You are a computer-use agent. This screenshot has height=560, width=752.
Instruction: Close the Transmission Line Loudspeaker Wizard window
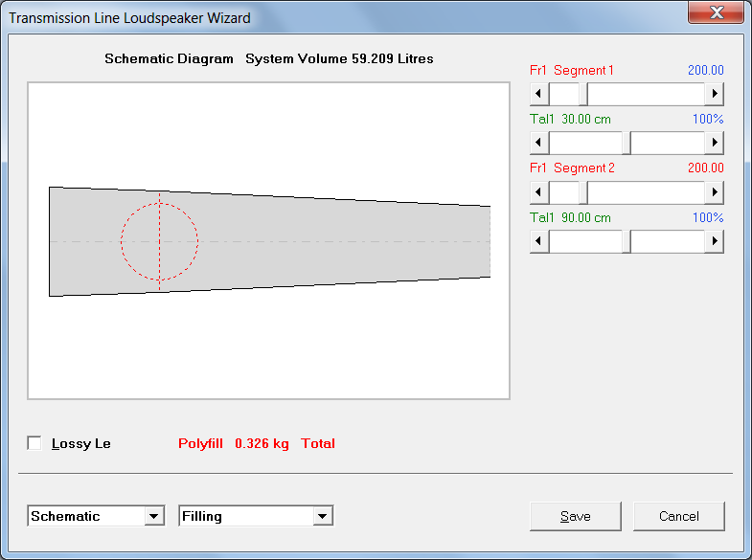pos(716,12)
